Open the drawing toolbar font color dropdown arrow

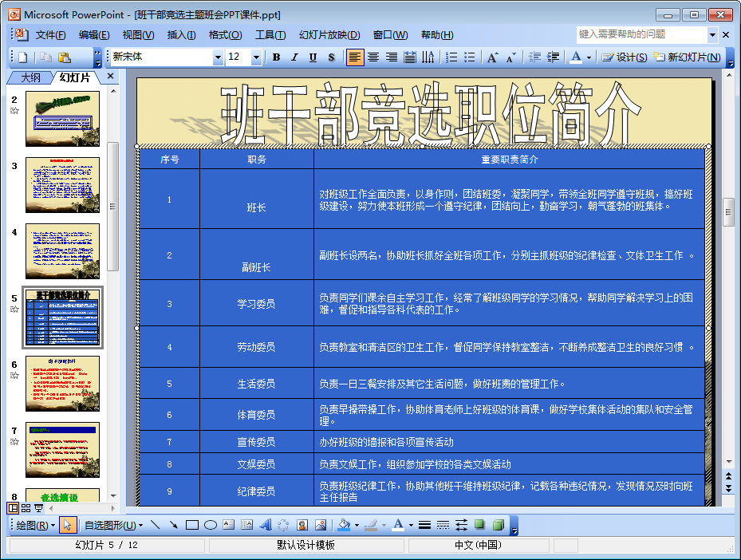point(411,525)
